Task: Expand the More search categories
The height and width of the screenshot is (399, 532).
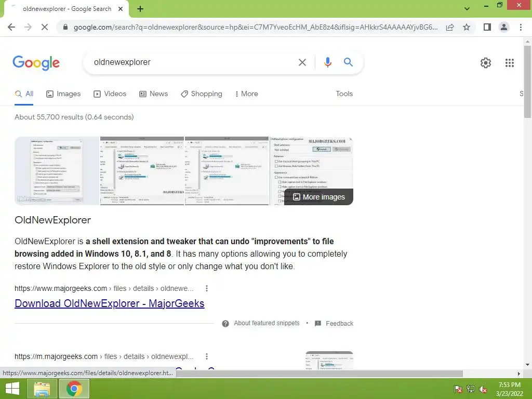Action: tap(246, 94)
